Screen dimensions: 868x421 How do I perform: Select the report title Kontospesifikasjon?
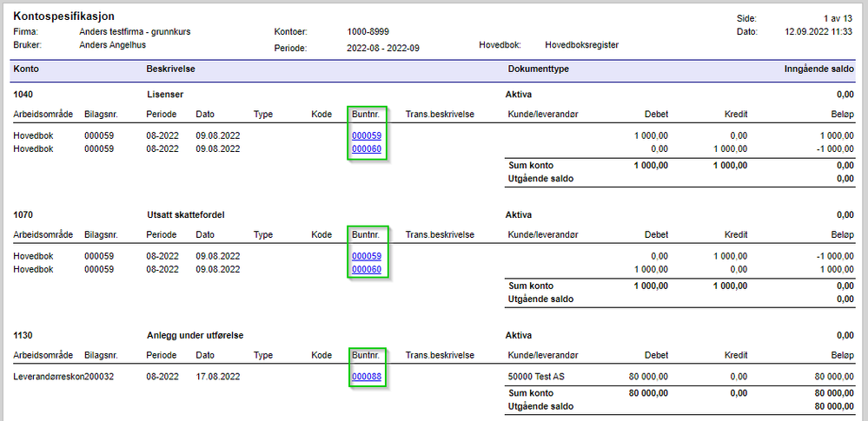pyautogui.click(x=63, y=16)
